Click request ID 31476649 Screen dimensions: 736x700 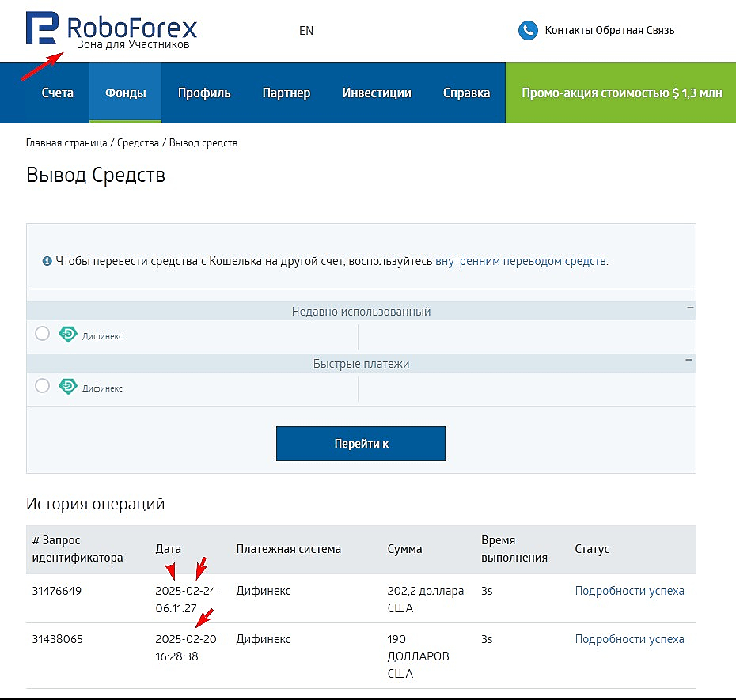tap(57, 591)
